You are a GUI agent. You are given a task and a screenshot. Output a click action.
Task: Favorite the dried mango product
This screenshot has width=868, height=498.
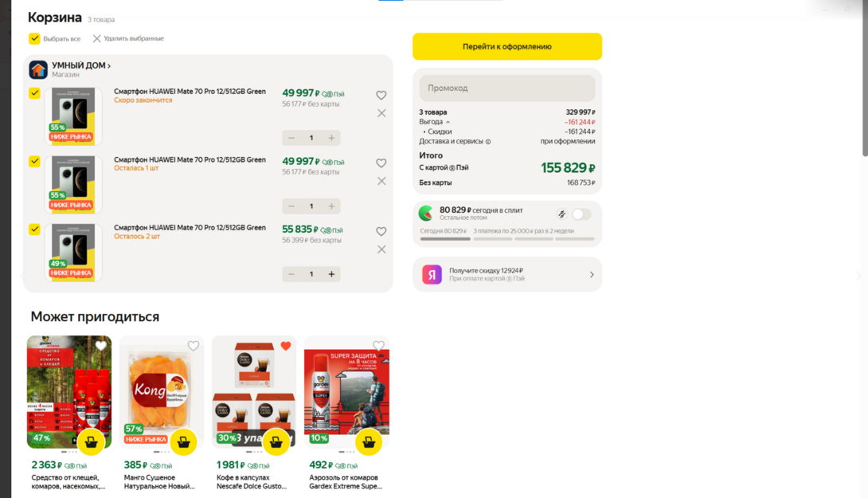[x=194, y=346]
